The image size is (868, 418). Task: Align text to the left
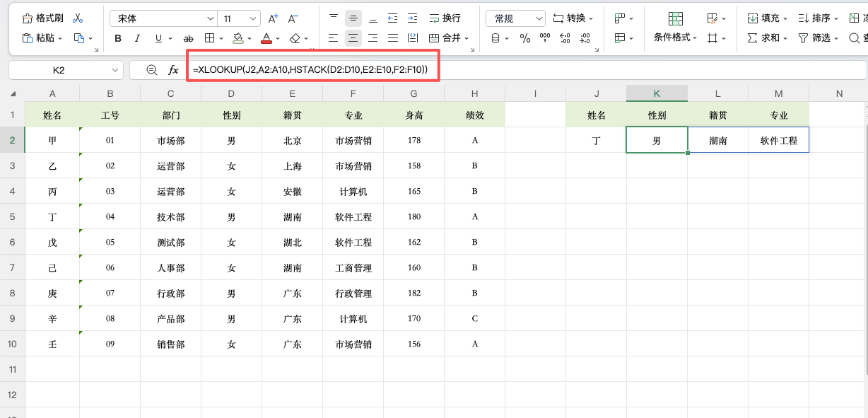point(334,38)
